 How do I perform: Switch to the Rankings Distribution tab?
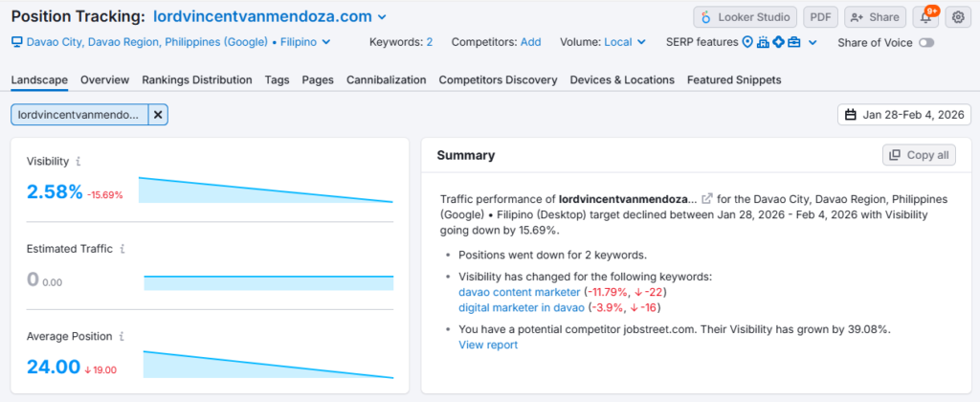197,80
